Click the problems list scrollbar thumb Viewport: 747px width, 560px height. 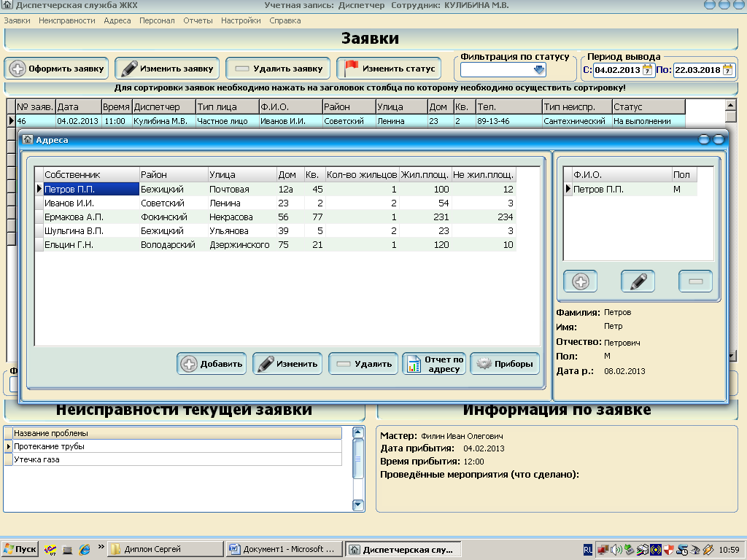[x=357, y=459]
